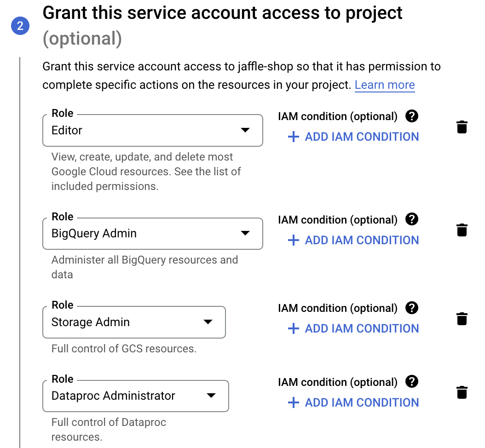
Task: Show IAM condition help for Storage Admin
Action: click(412, 308)
